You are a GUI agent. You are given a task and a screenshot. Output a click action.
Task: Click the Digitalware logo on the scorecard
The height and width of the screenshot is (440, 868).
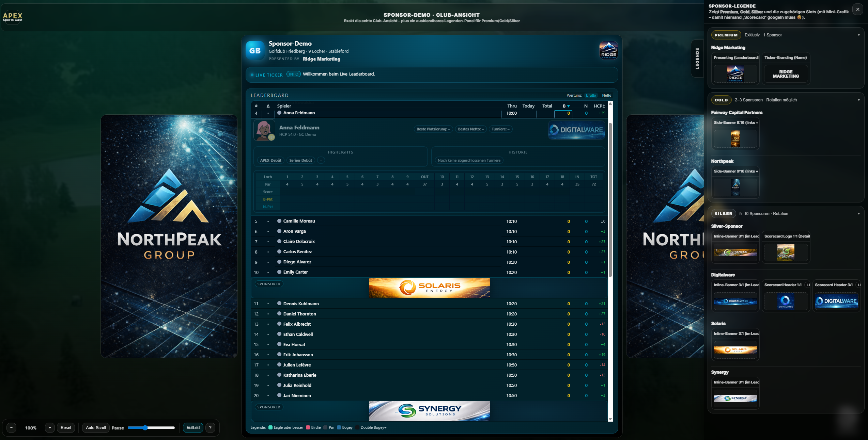[x=576, y=130]
